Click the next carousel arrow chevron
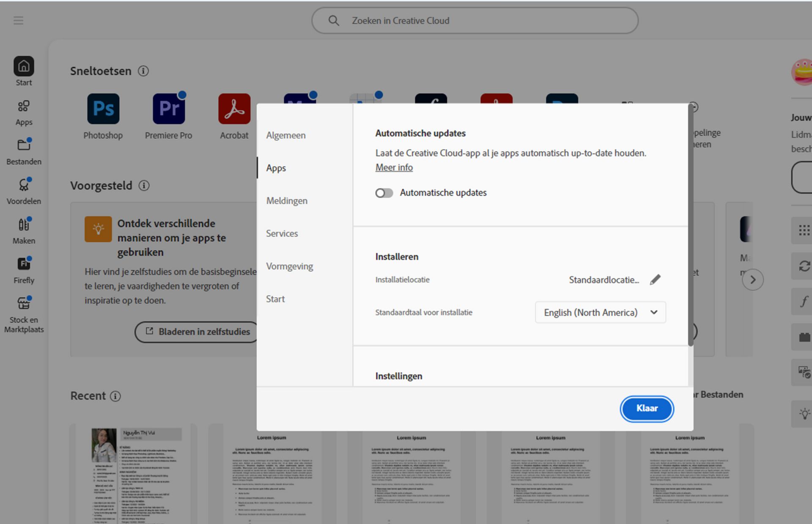The image size is (812, 524). coord(753,280)
